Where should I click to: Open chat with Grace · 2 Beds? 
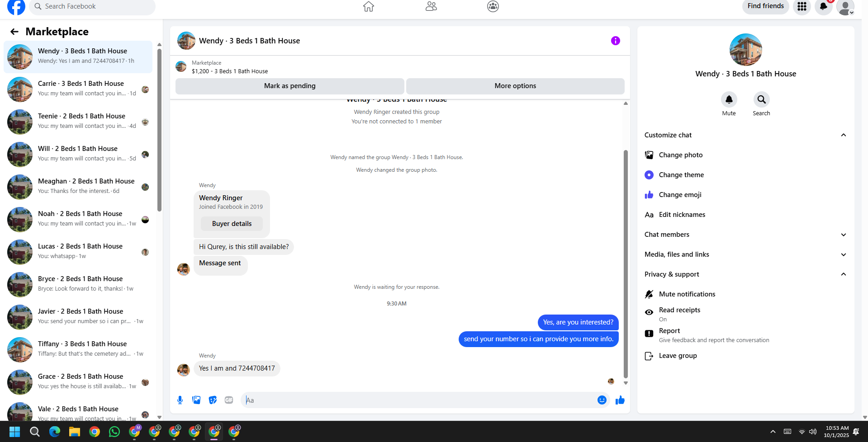coord(78,382)
